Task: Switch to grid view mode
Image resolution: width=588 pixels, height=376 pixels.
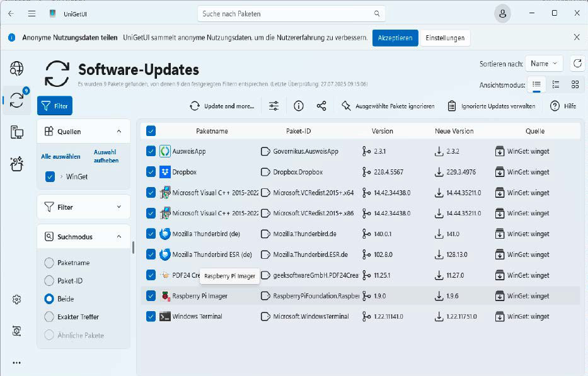Action: click(x=575, y=84)
